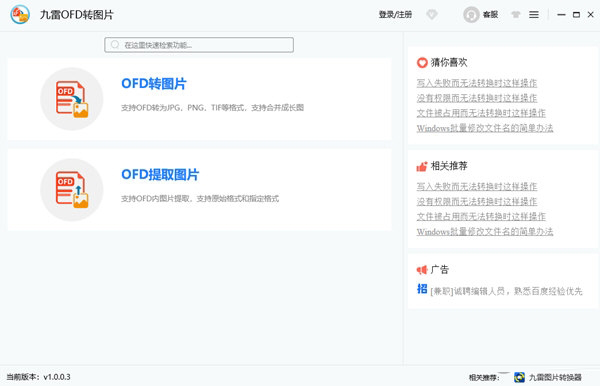Open 没有权限 link under 相关推荐
Image resolution: width=600 pixels, height=386 pixels.
click(x=477, y=201)
